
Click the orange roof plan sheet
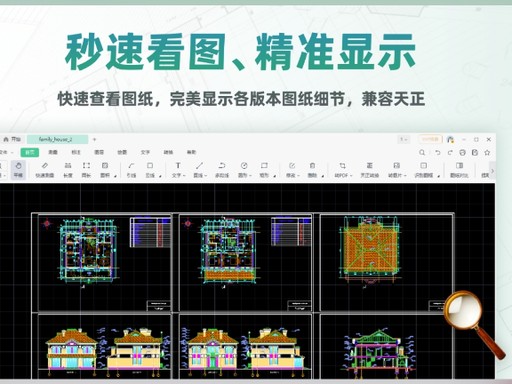tap(386, 262)
